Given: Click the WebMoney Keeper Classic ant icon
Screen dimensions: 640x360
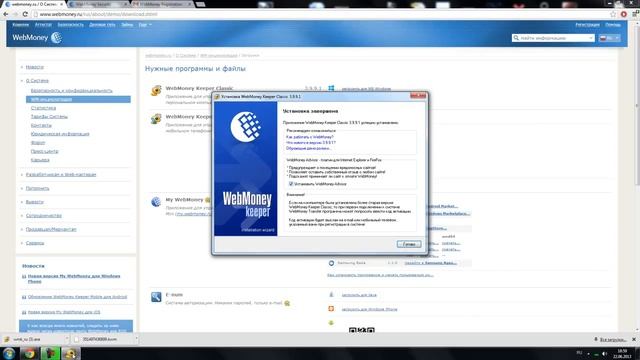Looking at the screenshot, I should 156,90.
